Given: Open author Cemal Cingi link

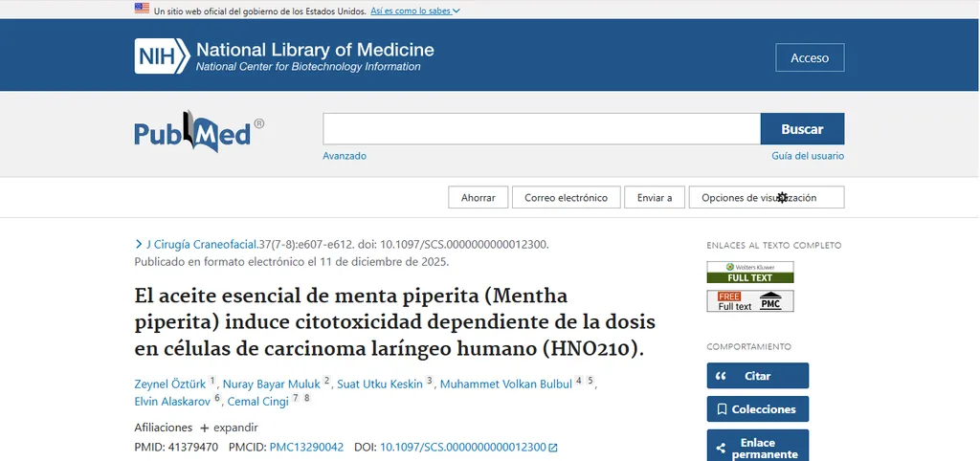Looking at the screenshot, I should click(258, 402).
